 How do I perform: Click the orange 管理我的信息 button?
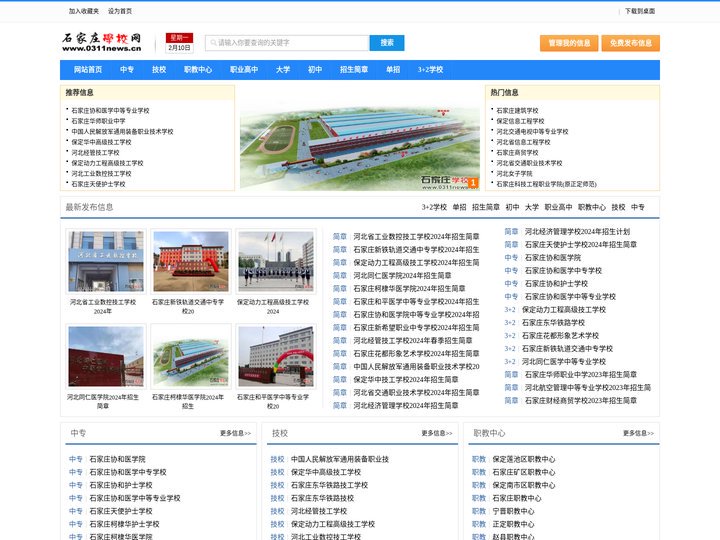tap(569, 43)
